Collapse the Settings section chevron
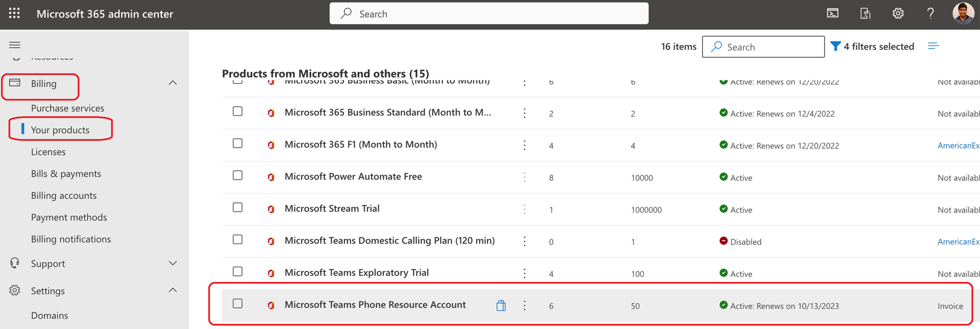 pos(173,290)
